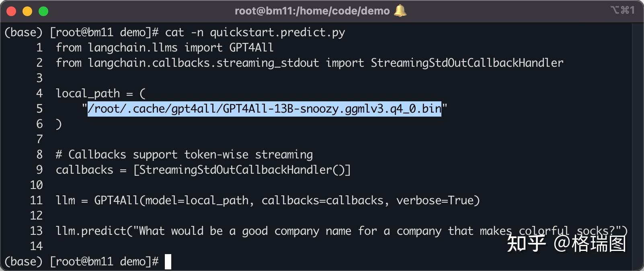
Task: Click the local_path variable on line 4
Action: [x=88, y=93]
